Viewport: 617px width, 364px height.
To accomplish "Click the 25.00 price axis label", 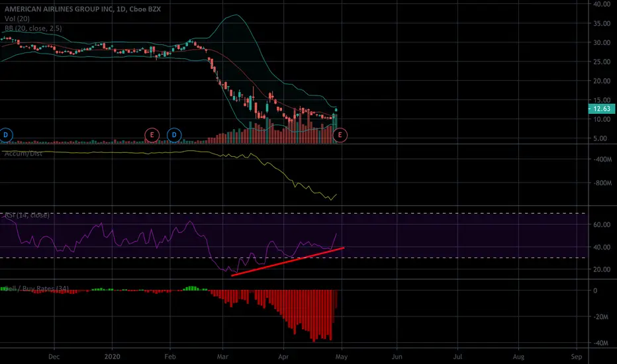I will (x=602, y=62).
